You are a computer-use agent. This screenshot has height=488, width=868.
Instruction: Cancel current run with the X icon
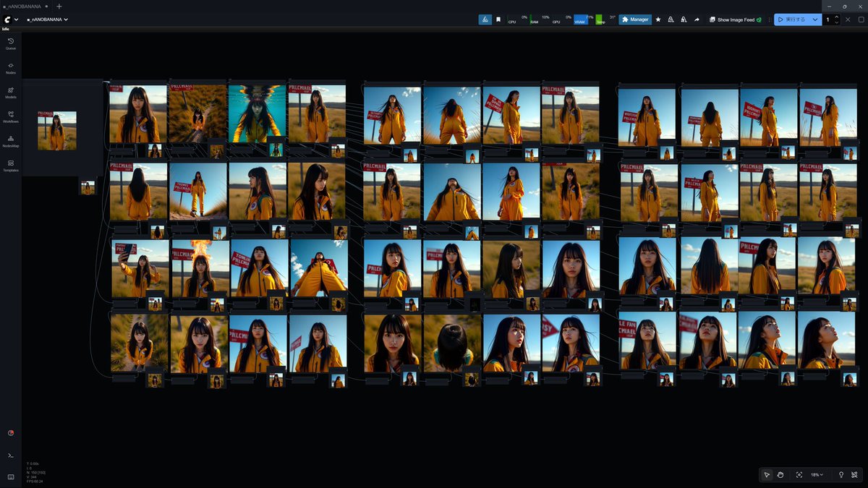coord(848,20)
